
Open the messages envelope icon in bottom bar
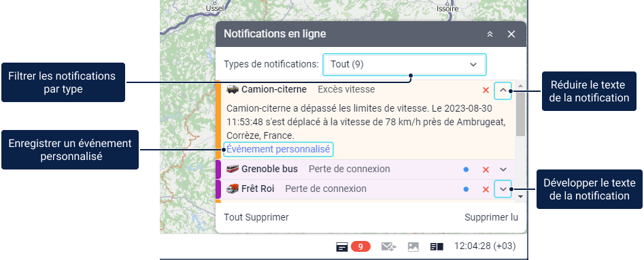(388, 247)
